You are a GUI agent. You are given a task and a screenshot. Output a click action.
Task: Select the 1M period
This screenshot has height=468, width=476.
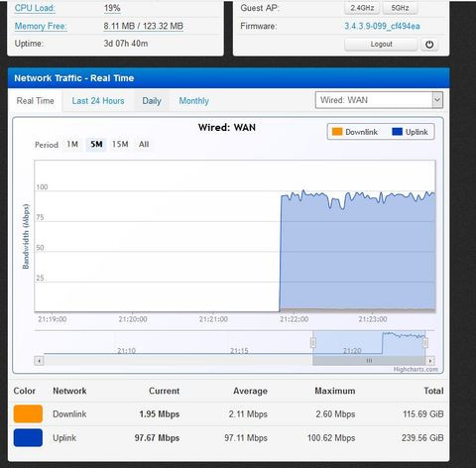click(x=72, y=145)
